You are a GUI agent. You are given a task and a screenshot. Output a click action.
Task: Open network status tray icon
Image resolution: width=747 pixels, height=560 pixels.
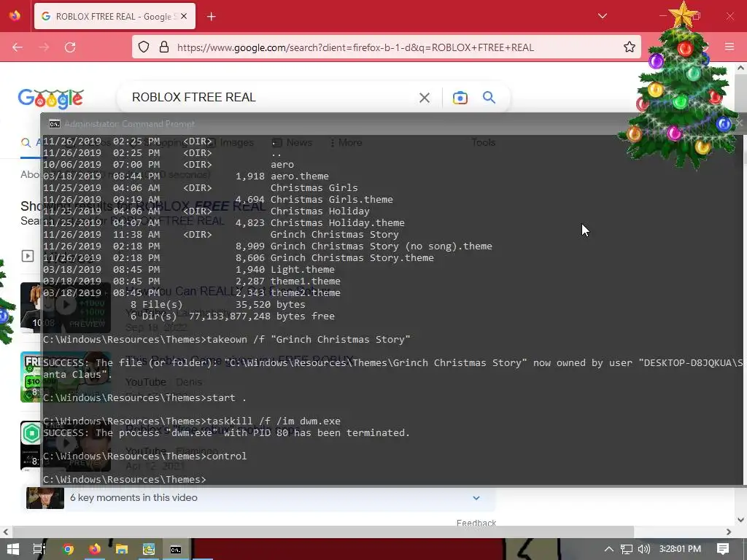tap(627, 549)
